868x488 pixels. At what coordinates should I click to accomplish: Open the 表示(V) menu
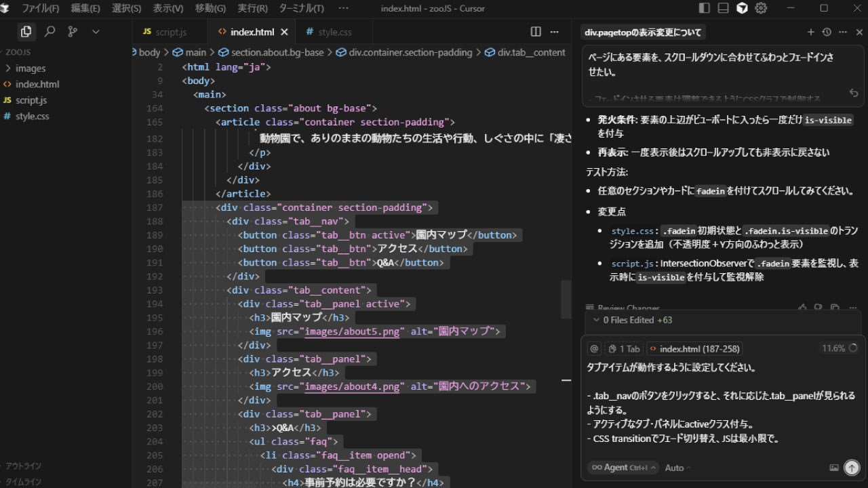167,8
